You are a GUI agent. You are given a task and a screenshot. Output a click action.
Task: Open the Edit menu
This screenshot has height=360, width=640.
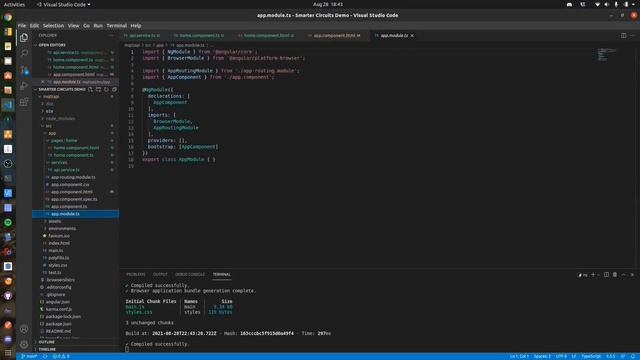[x=34, y=25]
